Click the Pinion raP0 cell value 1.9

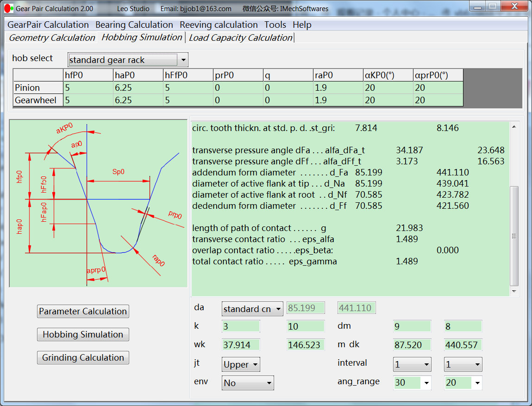pos(338,88)
